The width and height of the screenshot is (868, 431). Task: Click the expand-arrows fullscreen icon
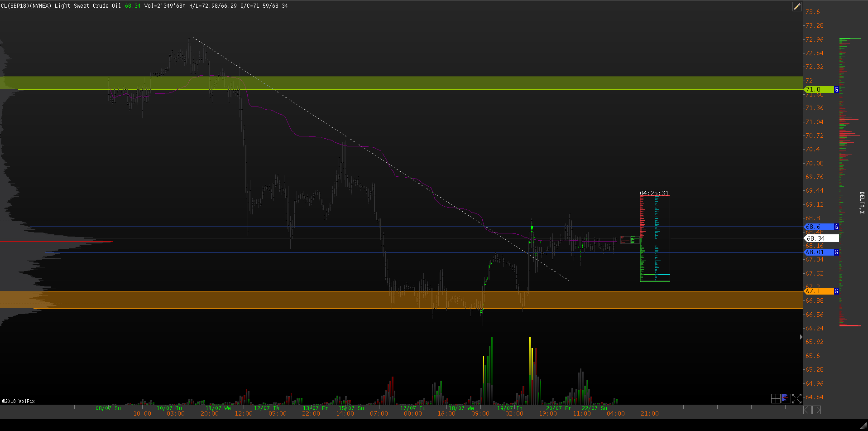tap(796, 398)
